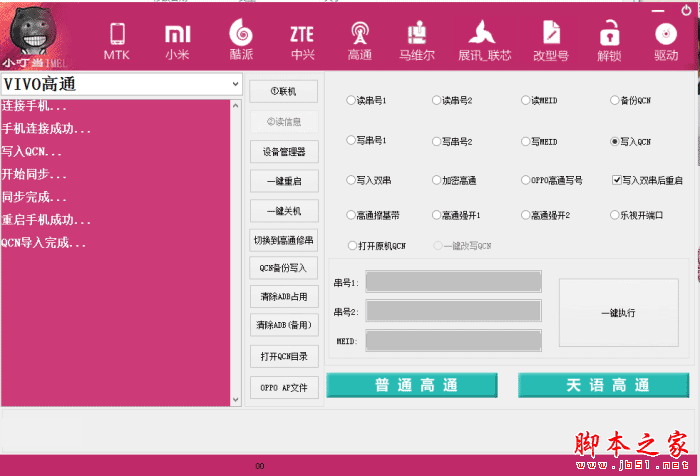Open the 展讯_联芯 icon
The width and height of the screenshot is (700, 476).
pyautogui.click(x=484, y=41)
